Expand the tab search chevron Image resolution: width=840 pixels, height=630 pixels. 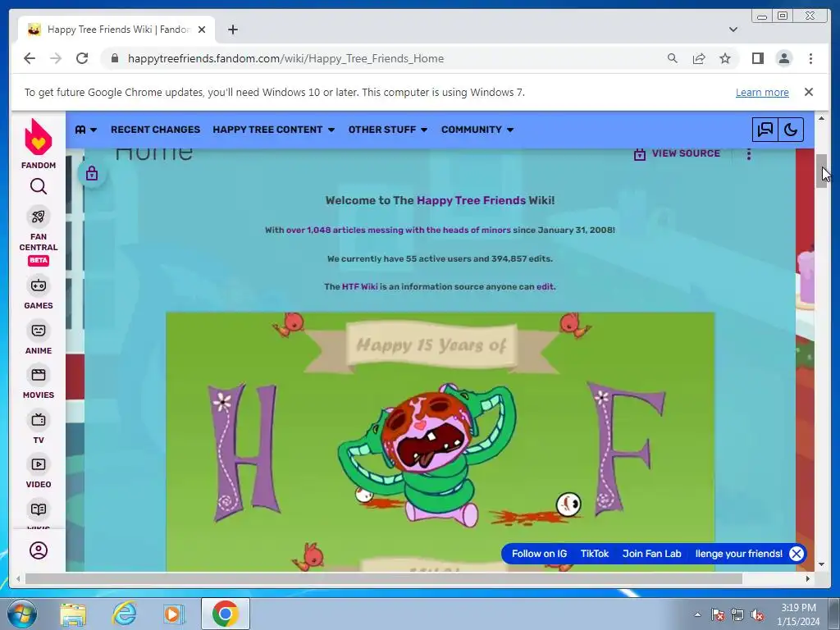pyautogui.click(x=733, y=30)
